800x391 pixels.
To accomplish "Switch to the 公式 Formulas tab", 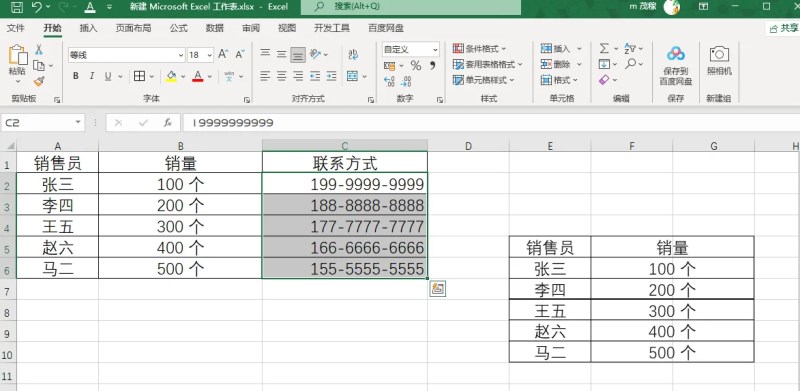I will point(179,28).
